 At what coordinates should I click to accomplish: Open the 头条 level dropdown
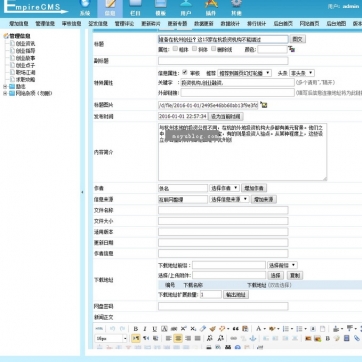click(302, 73)
